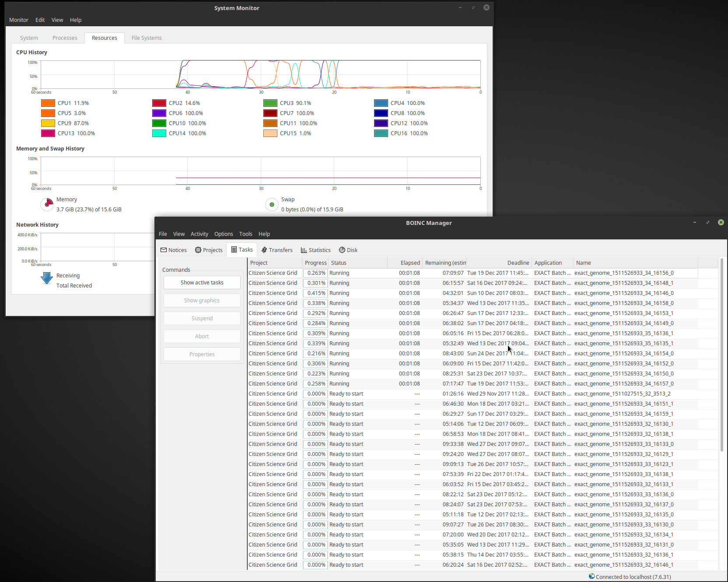Image resolution: width=728 pixels, height=582 pixels.
Task: Click the BOINC globe connection status icon
Action: pyautogui.click(x=591, y=576)
